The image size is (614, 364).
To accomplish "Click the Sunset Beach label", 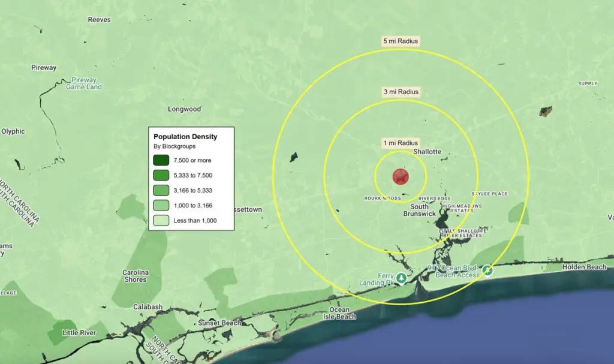I will tap(219, 323).
